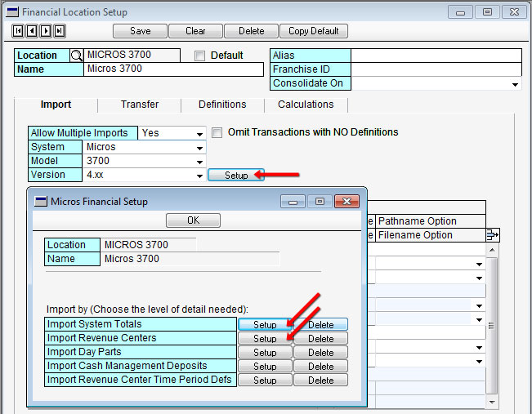
Task: Click the vertical scrollbar thumb in options list
Action: [492, 326]
